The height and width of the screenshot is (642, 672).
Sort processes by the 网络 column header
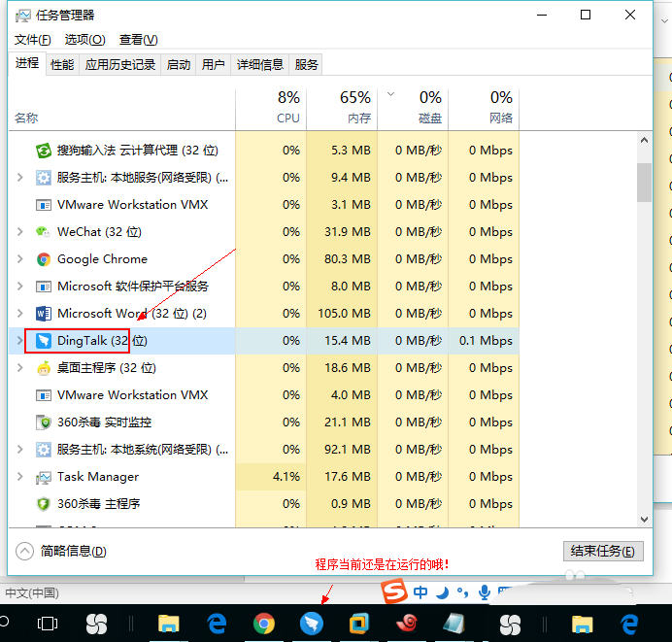tap(484, 109)
